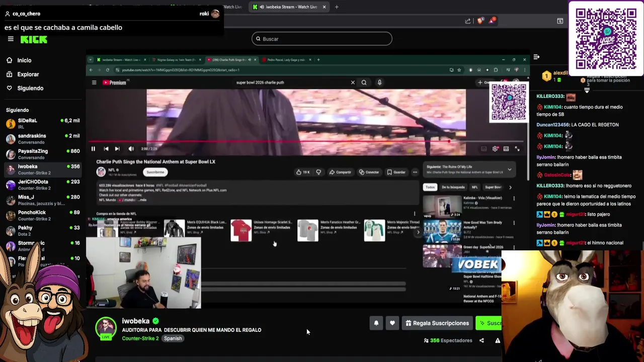Like the Charlie Puth video
Screen dimensions: 644x362
click(x=303, y=172)
